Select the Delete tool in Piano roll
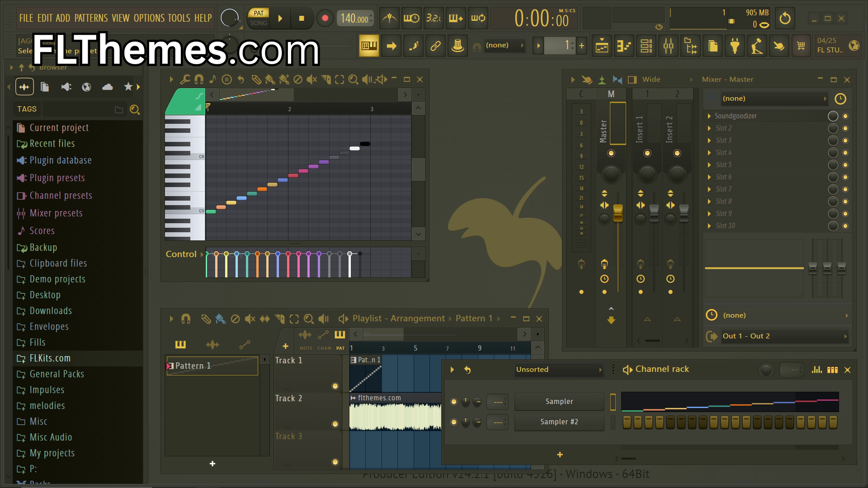 point(297,80)
